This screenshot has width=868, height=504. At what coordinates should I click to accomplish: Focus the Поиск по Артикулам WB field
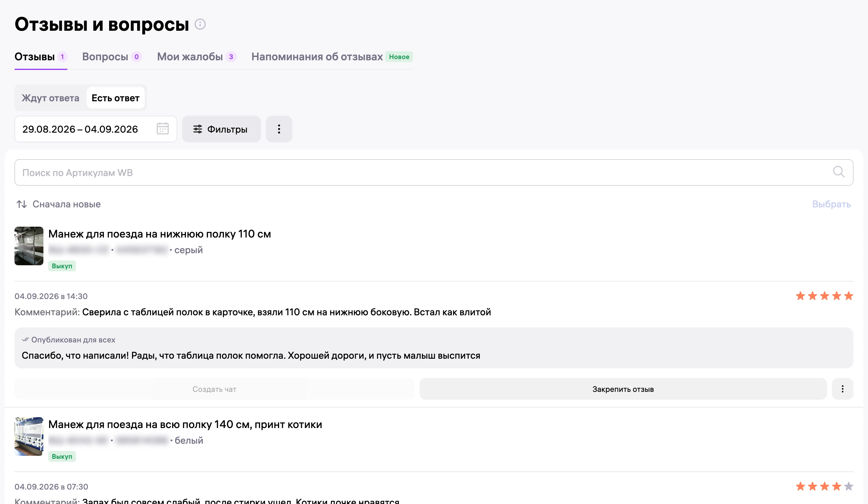[x=434, y=172]
